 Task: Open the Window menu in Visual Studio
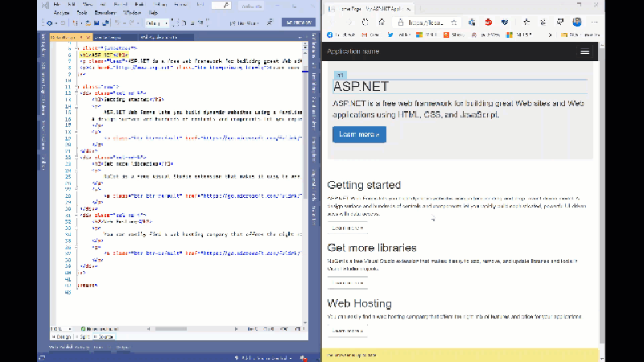[132, 13]
